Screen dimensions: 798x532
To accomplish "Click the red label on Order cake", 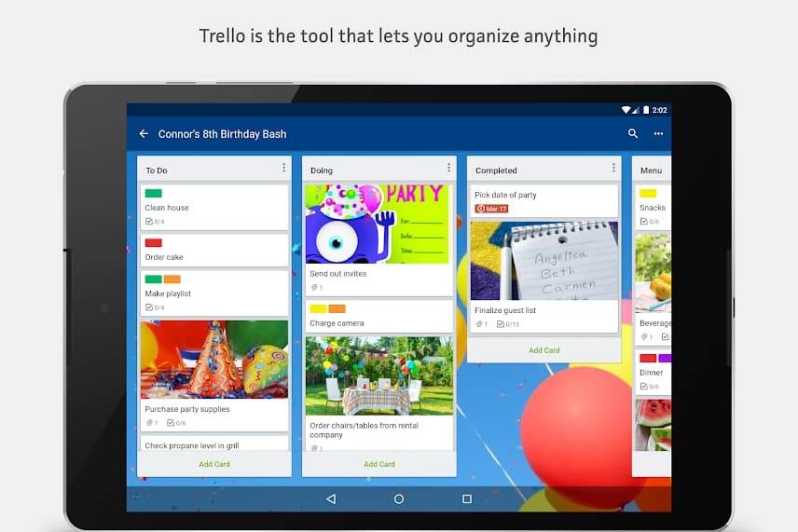I will [x=153, y=242].
